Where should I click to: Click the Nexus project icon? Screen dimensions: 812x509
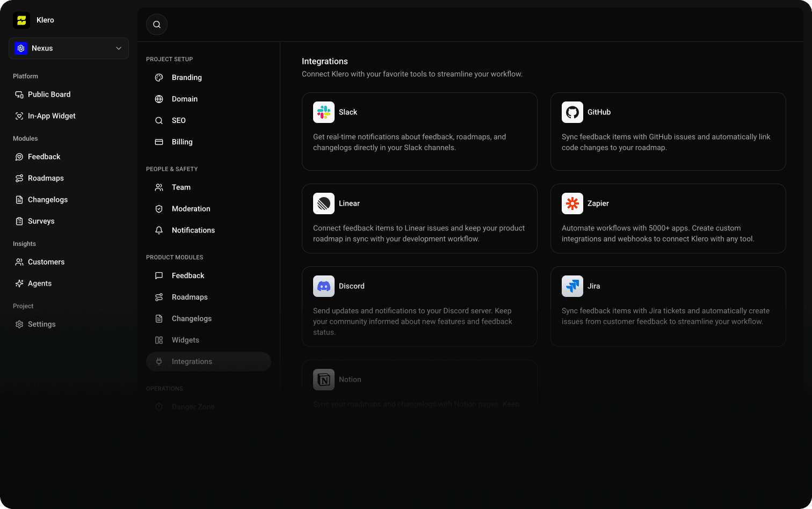[x=21, y=48]
